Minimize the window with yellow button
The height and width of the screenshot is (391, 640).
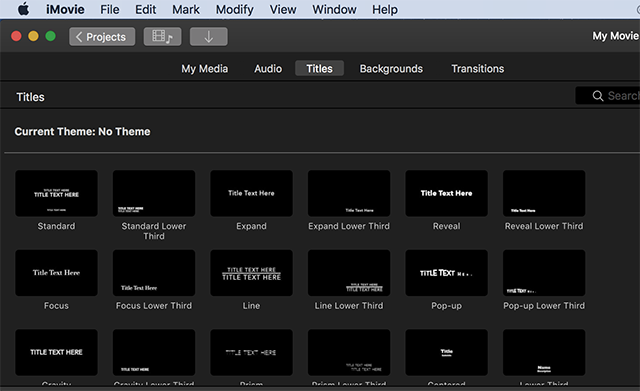pyautogui.click(x=33, y=36)
